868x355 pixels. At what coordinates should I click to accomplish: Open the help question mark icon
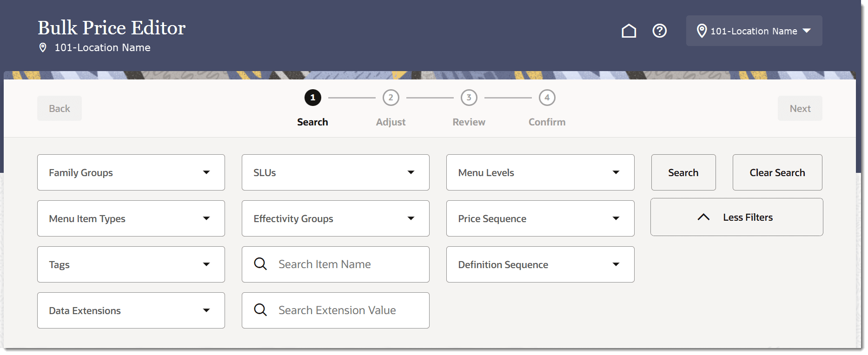(659, 31)
